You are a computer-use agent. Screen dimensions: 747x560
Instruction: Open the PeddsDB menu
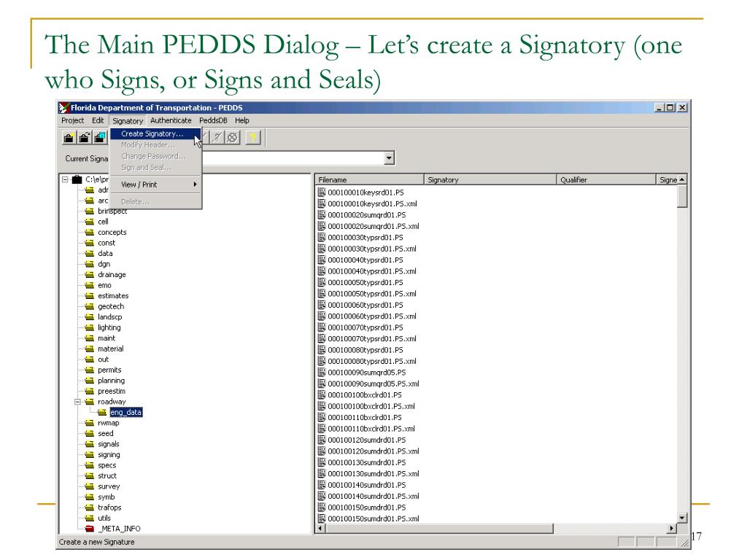[x=213, y=120]
